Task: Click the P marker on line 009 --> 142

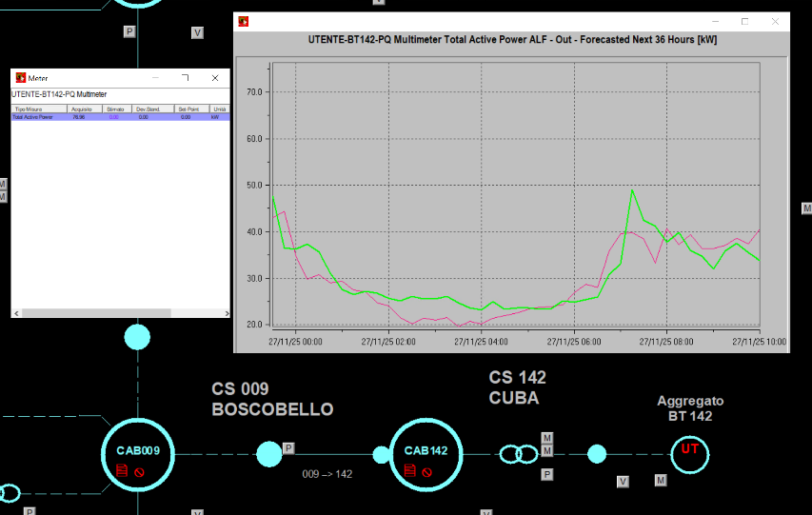Action: (x=288, y=448)
